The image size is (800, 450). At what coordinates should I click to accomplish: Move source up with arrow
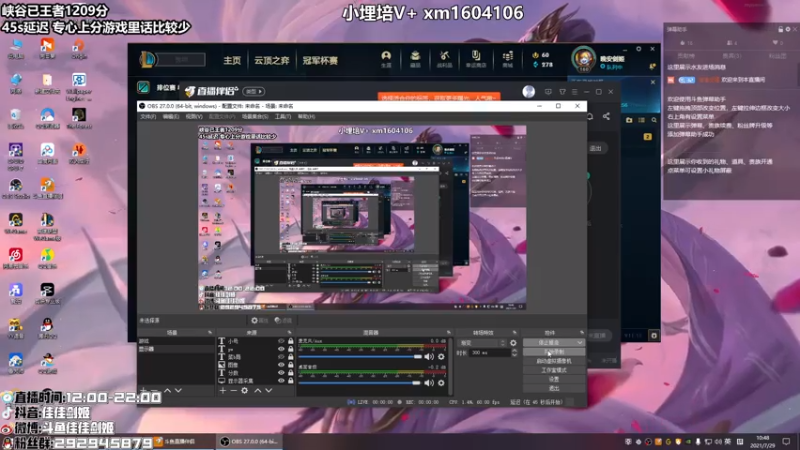(258, 390)
